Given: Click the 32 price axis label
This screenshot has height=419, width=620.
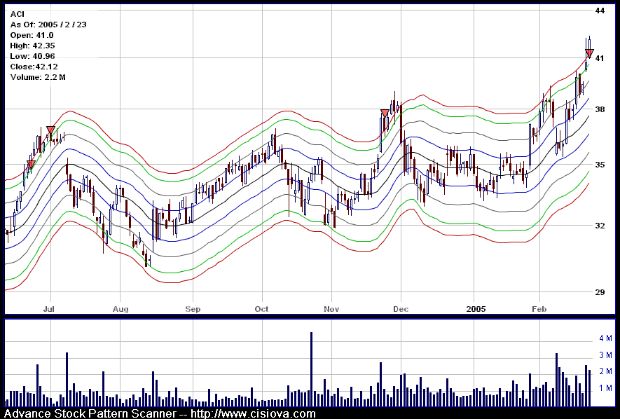Looking at the screenshot, I should [x=600, y=226].
